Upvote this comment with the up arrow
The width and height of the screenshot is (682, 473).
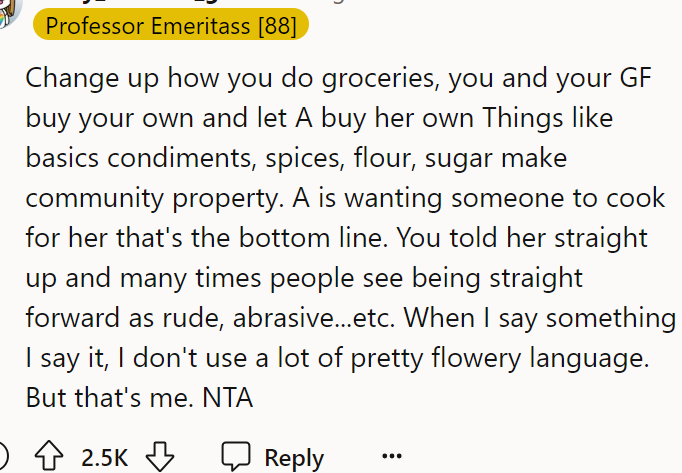pyautogui.click(x=47, y=457)
